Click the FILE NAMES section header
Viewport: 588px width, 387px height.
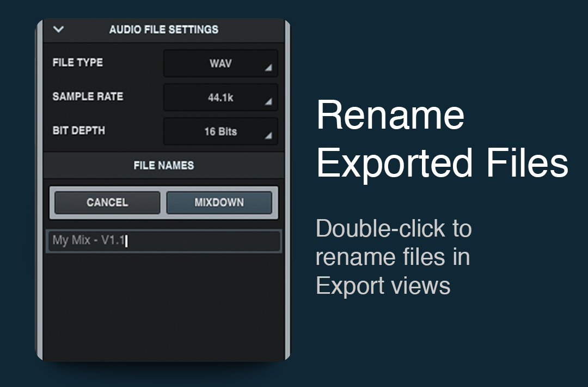coord(163,165)
